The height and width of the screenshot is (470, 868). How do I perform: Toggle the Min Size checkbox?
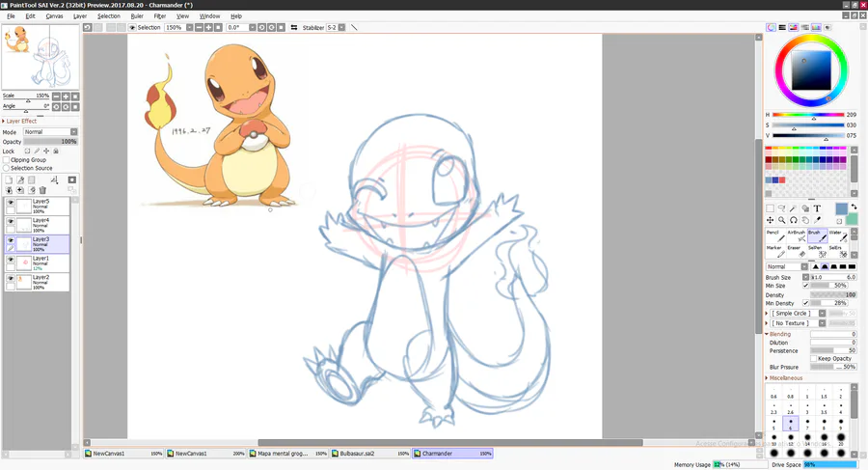click(x=806, y=286)
